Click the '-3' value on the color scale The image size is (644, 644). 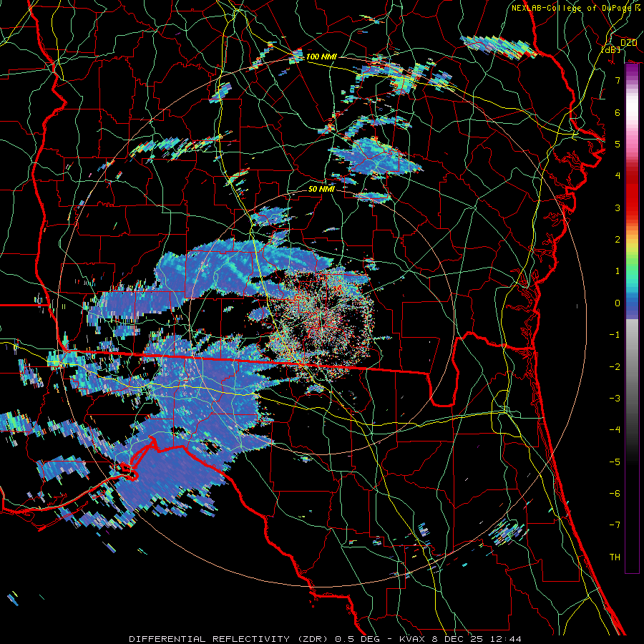[x=615, y=399]
